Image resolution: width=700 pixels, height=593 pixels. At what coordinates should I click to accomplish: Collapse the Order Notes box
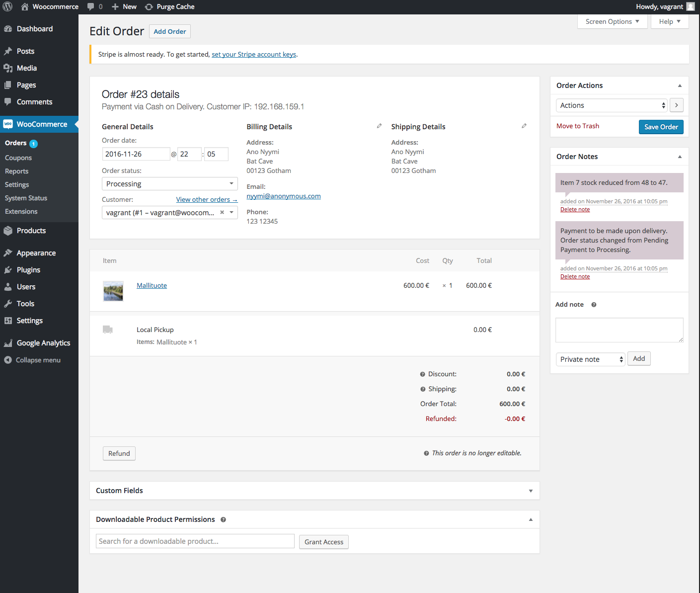click(680, 157)
